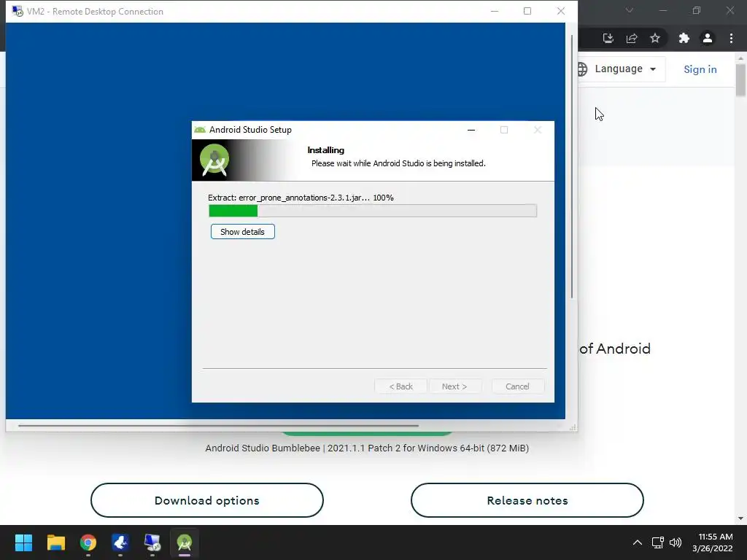Click the Release notes button

[527, 500]
